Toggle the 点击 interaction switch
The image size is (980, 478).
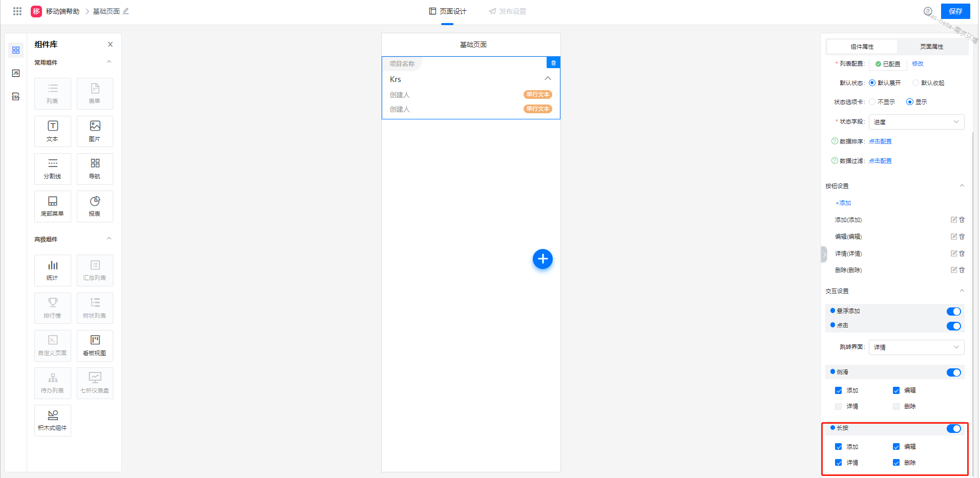[953, 326]
